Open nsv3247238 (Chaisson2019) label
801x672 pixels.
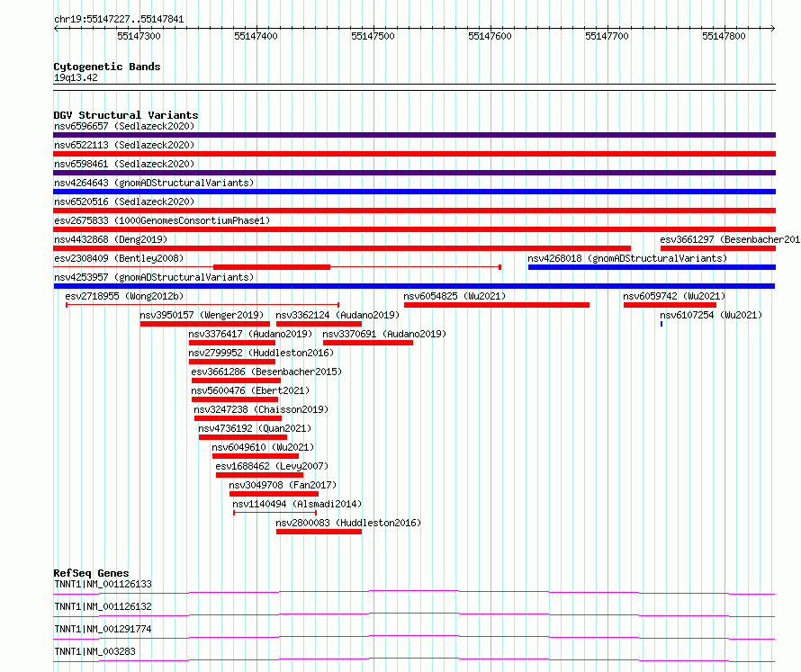click(261, 409)
